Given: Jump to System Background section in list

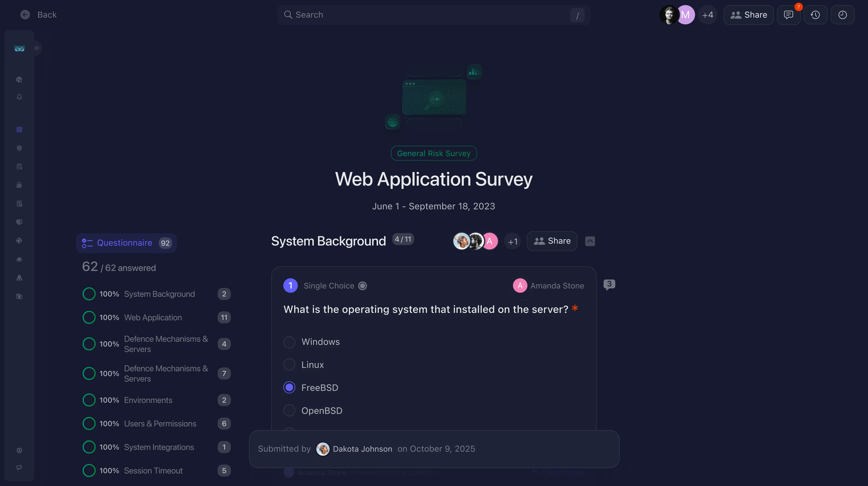Looking at the screenshot, I should [157, 294].
